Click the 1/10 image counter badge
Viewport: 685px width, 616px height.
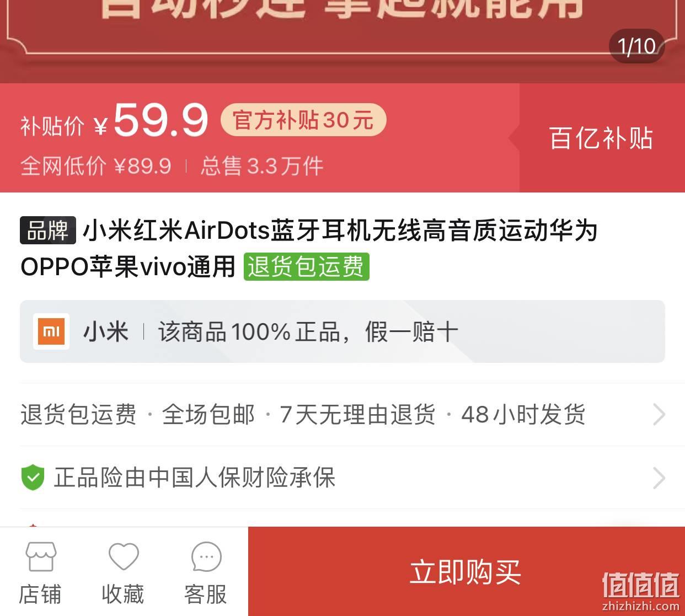tap(636, 46)
